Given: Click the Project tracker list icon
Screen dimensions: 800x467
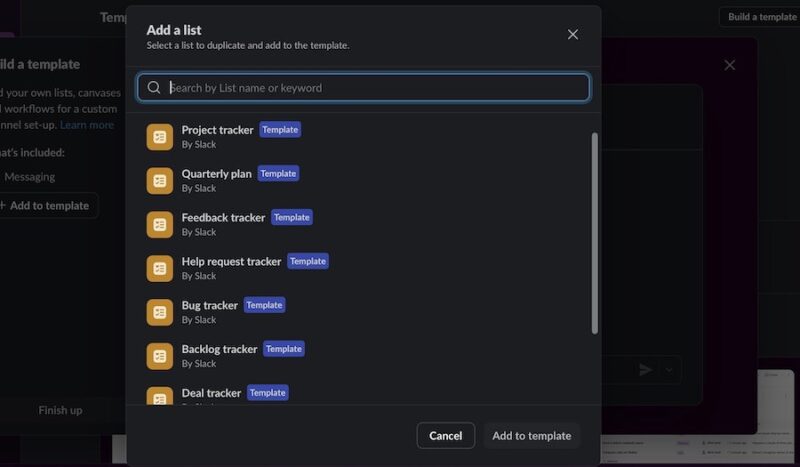Looking at the screenshot, I should (160, 137).
